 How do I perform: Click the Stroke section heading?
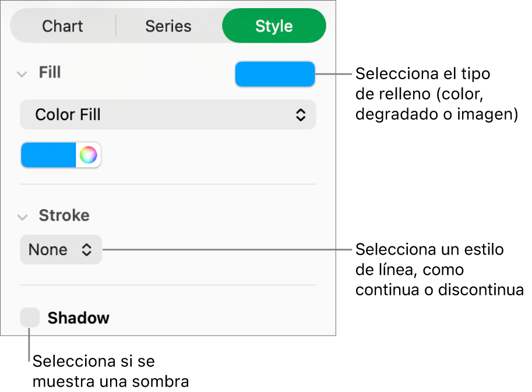tap(64, 216)
